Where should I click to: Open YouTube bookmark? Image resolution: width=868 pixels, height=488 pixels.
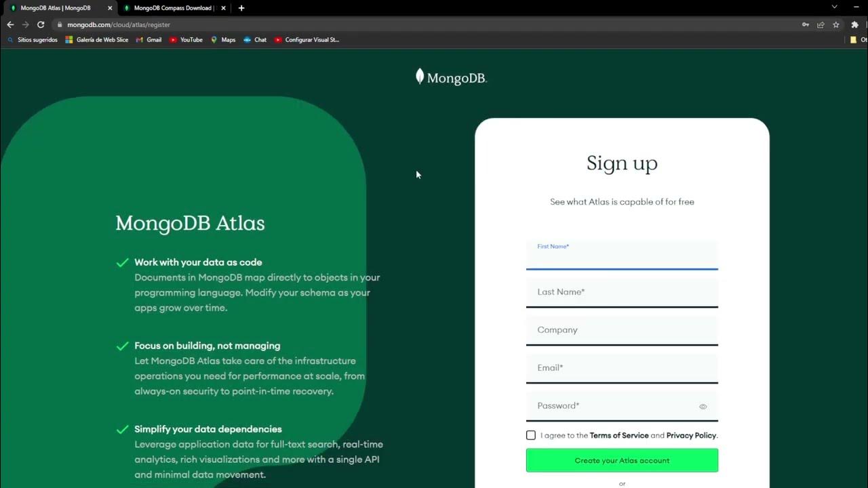[x=186, y=40]
